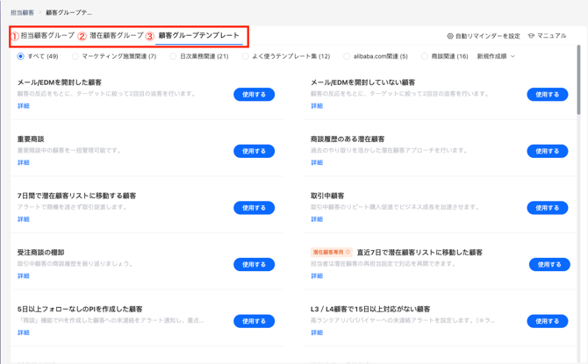Viewport: 588px width, 364px height.
Task: Open the 自動リマインダーを設定 link
Action: click(487, 36)
